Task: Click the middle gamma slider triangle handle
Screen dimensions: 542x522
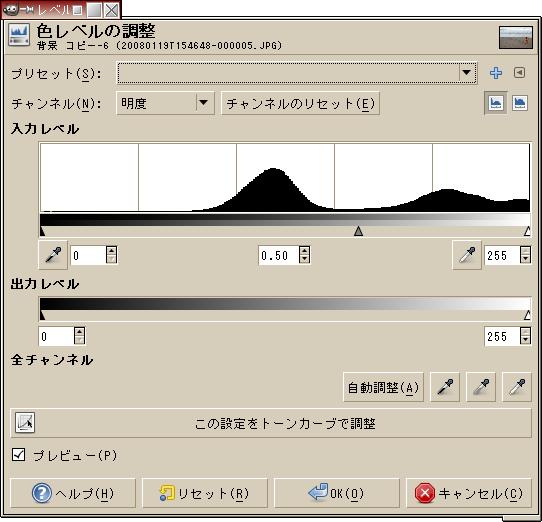Action: tap(358, 231)
